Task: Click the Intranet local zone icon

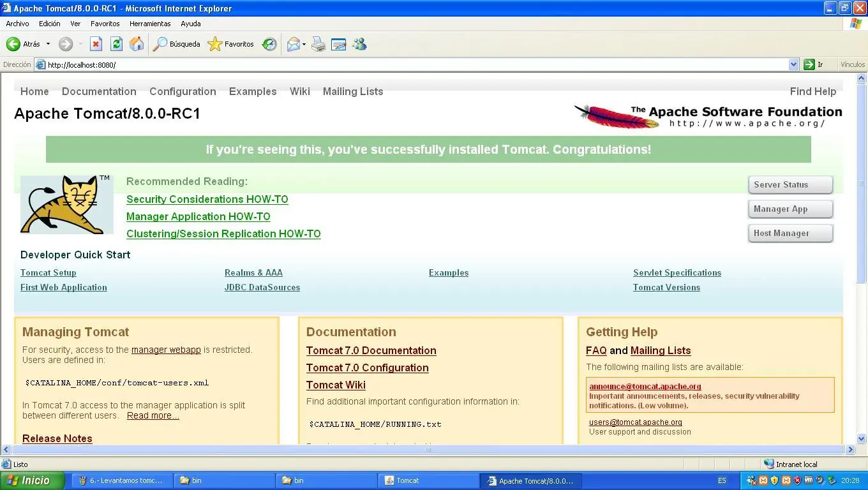Action: click(770, 464)
